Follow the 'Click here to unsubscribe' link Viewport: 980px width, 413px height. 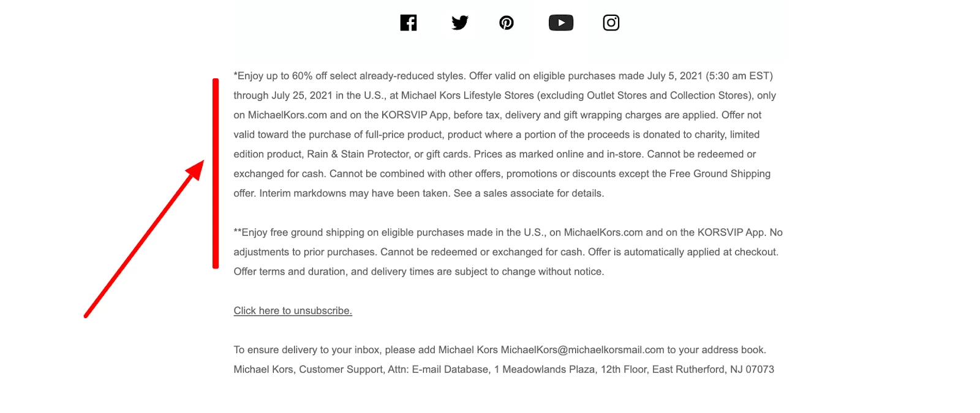click(293, 311)
